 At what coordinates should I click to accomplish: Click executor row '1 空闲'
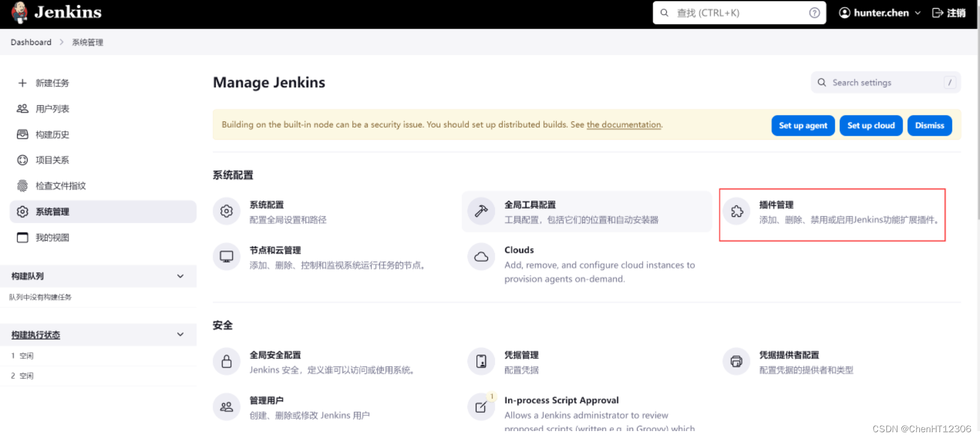point(98,356)
